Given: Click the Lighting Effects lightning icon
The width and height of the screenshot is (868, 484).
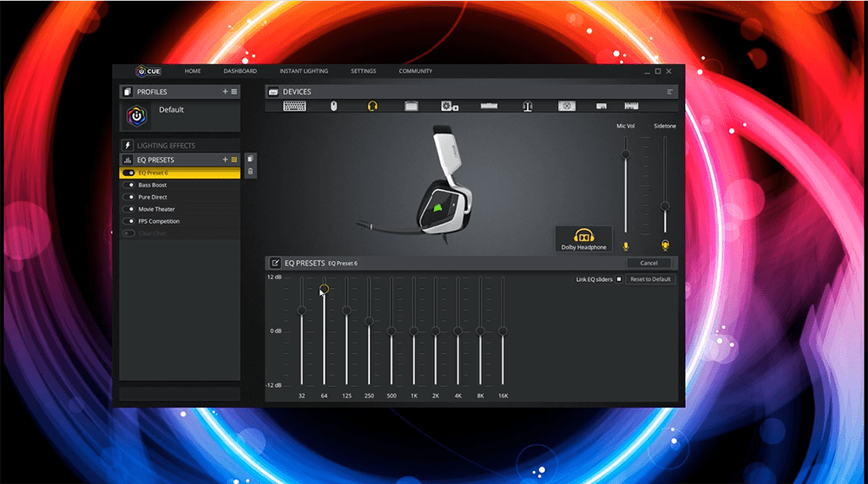Looking at the screenshot, I should 128,146.
